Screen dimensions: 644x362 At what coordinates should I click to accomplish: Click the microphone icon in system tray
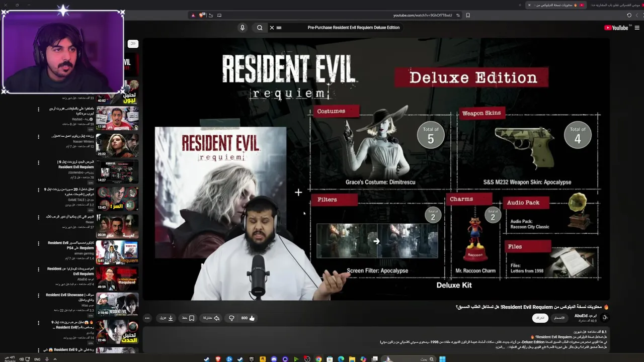47,359
